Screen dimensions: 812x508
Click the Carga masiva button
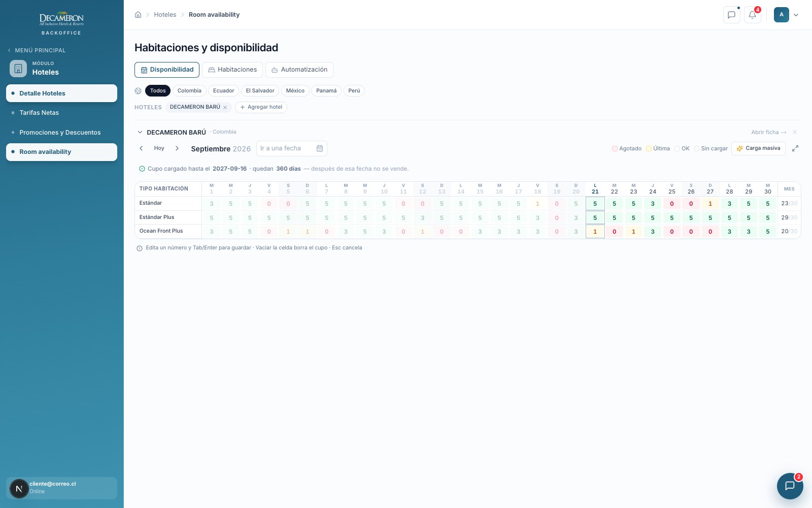coord(758,148)
